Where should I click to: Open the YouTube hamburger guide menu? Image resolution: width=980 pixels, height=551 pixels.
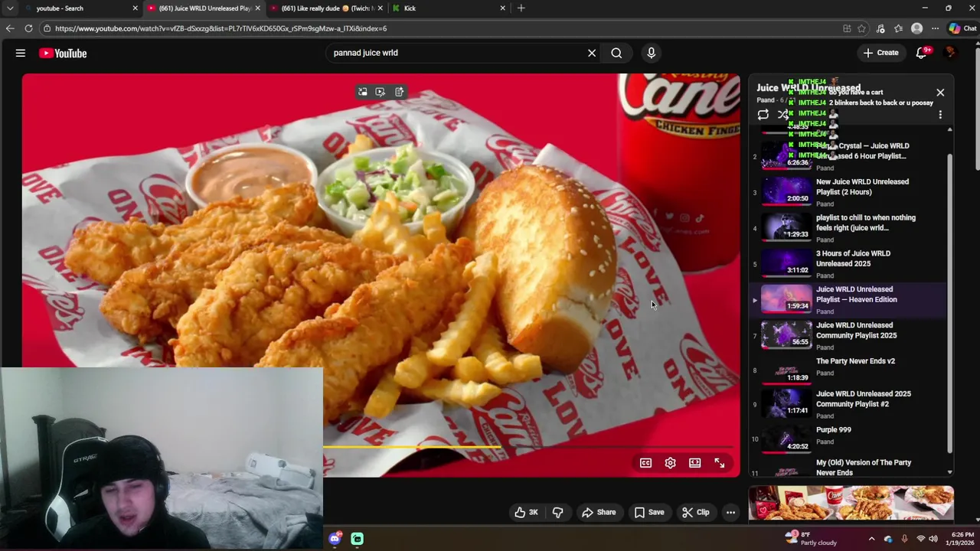[x=21, y=53]
